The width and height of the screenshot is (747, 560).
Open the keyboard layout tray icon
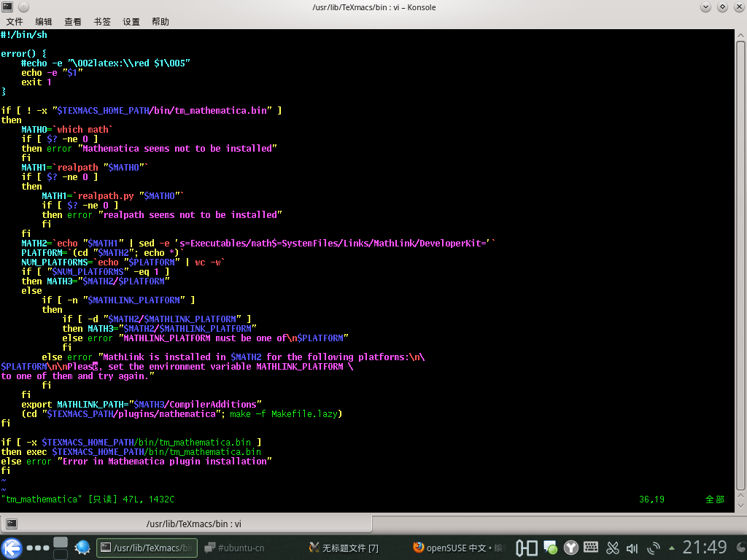[x=591, y=548]
